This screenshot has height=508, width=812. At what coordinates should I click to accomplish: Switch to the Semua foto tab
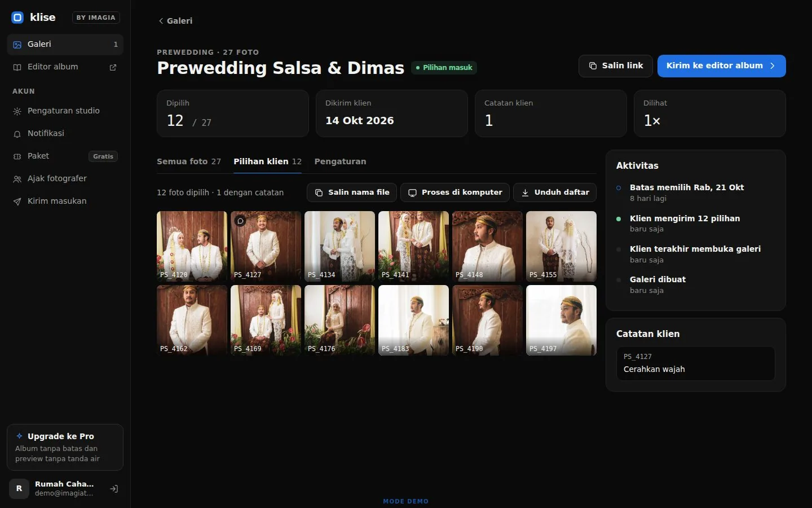189,161
